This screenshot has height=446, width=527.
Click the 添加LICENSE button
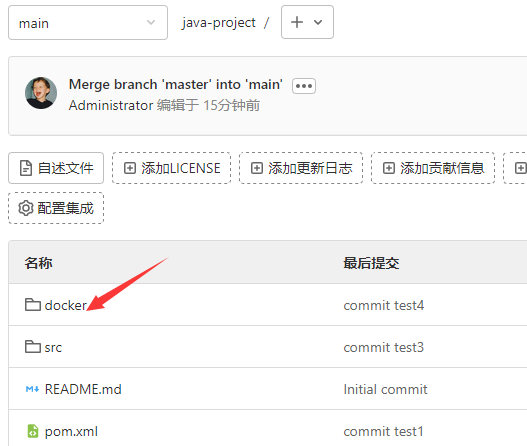click(171, 168)
